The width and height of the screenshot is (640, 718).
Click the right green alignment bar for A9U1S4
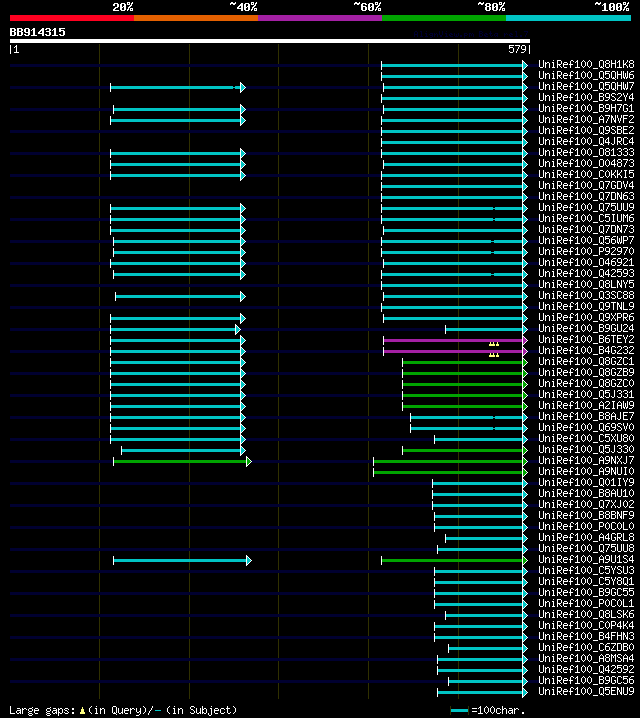click(x=455, y=560)
